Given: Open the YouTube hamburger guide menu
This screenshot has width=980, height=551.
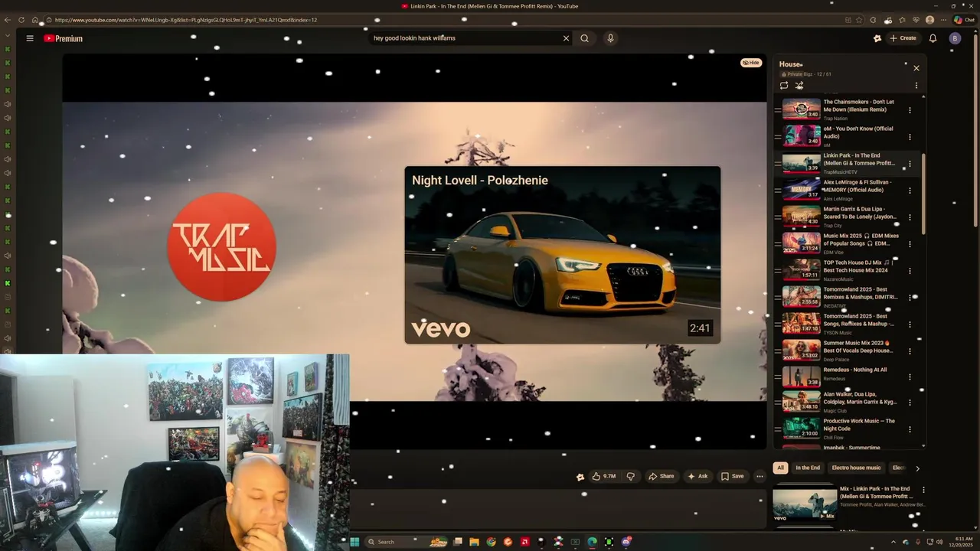Looking at the screenshot, I should 30,38.
